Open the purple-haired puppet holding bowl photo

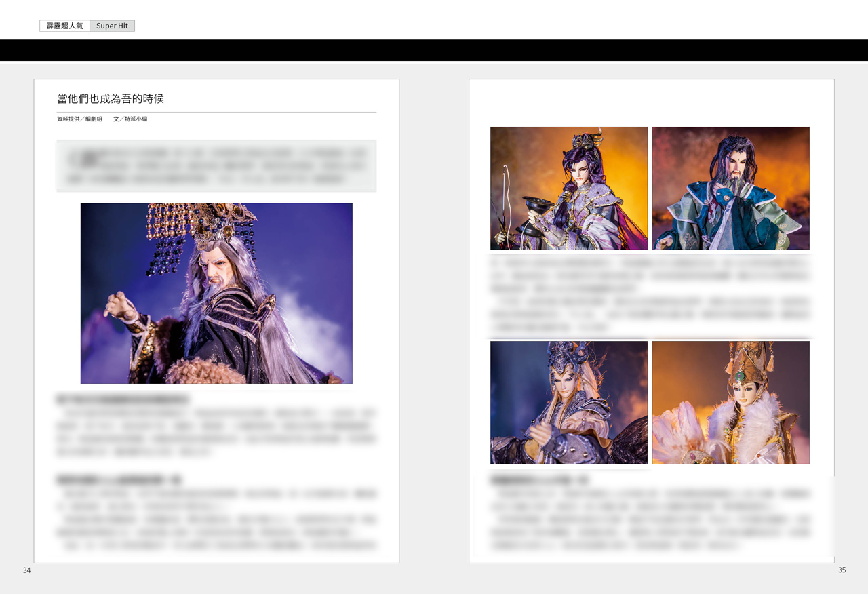569,189
